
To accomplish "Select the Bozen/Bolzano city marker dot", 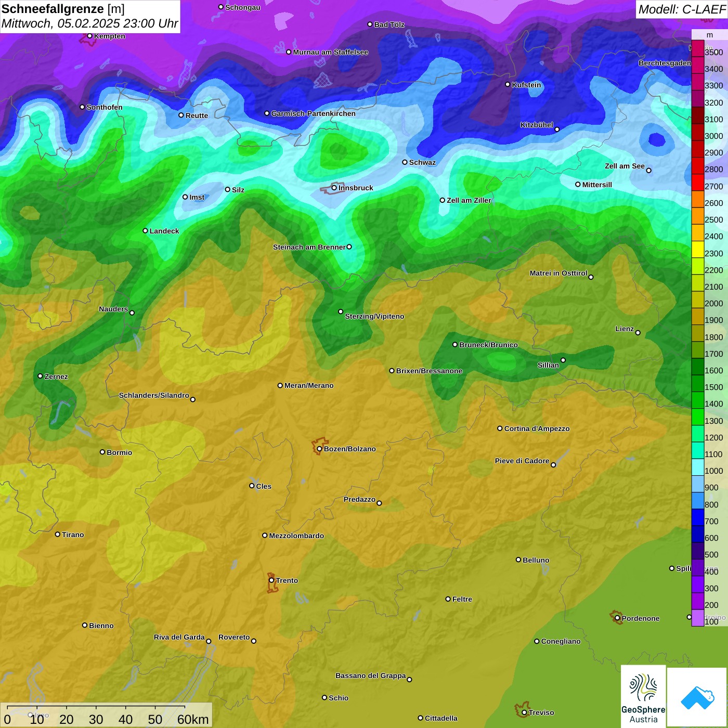I will (x=319, y=449).
